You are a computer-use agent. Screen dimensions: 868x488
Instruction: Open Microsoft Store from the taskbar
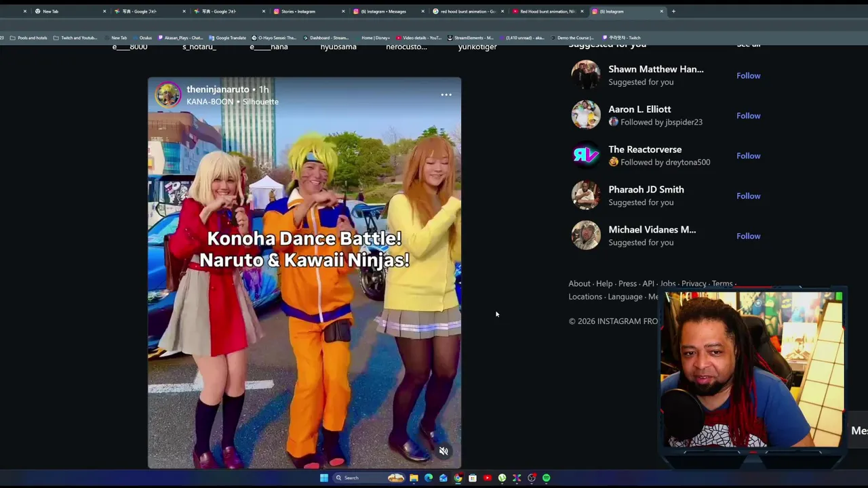(473, 478)
